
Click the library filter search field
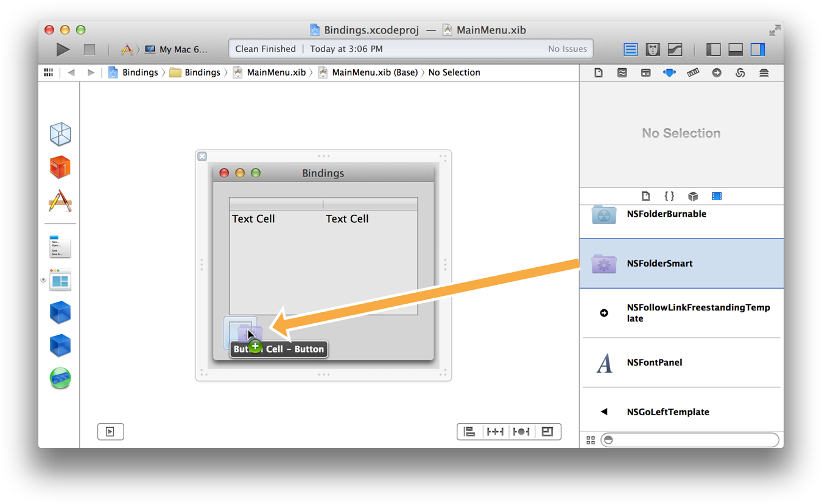pyautogui.click(x=690, y=440)
